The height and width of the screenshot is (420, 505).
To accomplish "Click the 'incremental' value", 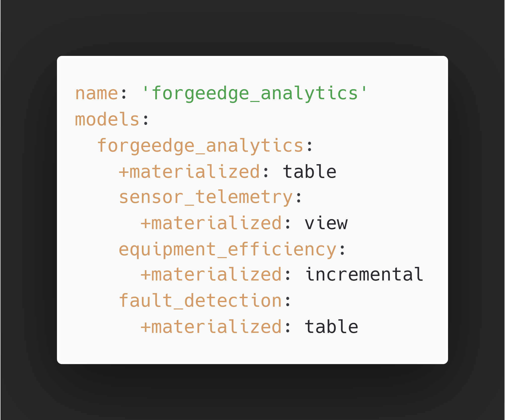I will click(x=364, y=274).
